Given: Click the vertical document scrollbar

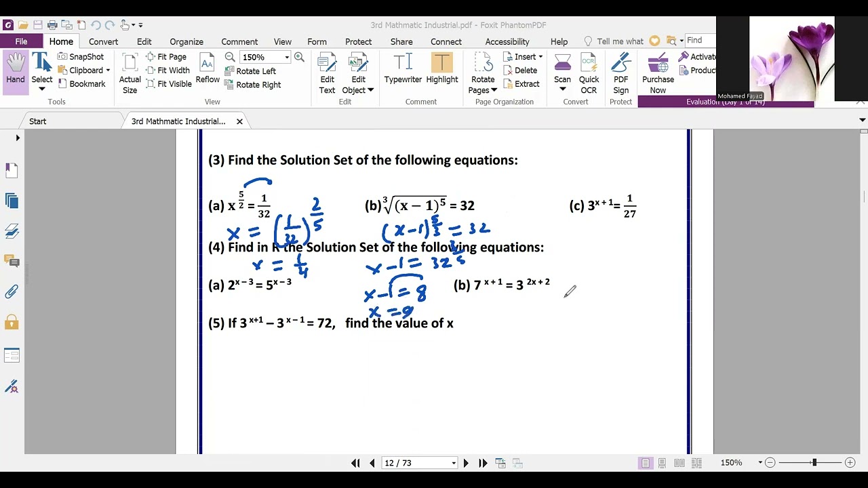Looking at the screenshot, I should click(x=863, y=291).
